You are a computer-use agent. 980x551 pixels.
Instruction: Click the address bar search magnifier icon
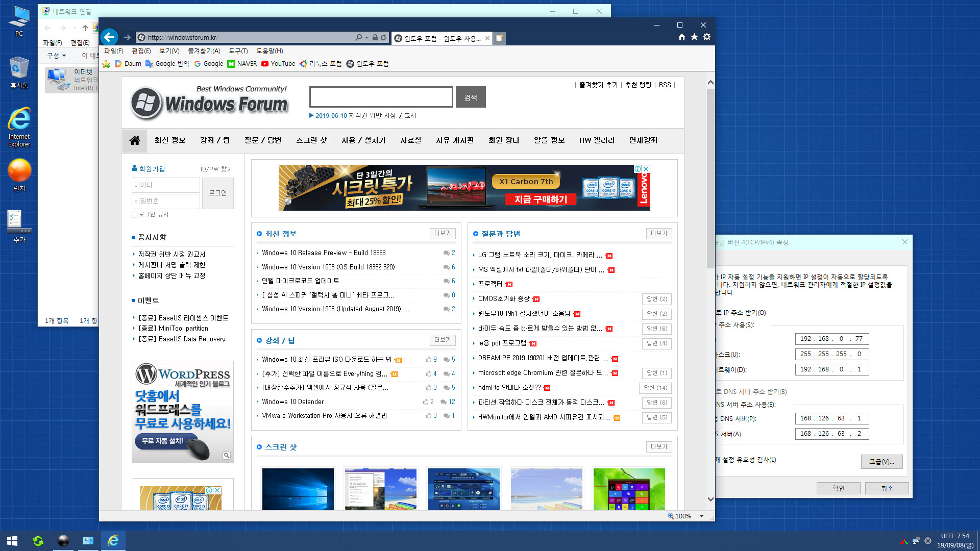click(x=359, y=37)
